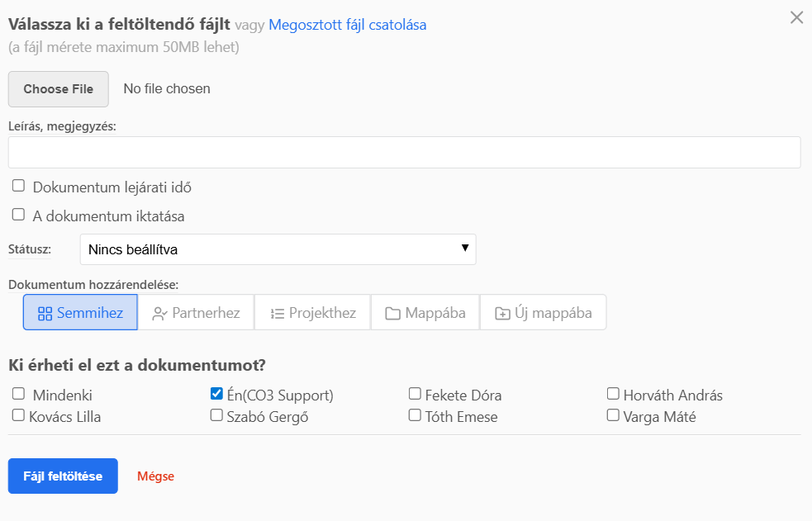Image resolution: width=812 pixels, height=521 pixels.
Task: Click the person icon on Partnerhez
Action: (160, 314)
